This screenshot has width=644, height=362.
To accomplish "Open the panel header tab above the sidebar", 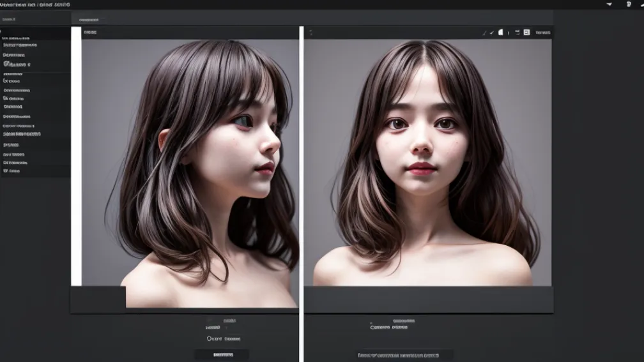I will 10,20.
